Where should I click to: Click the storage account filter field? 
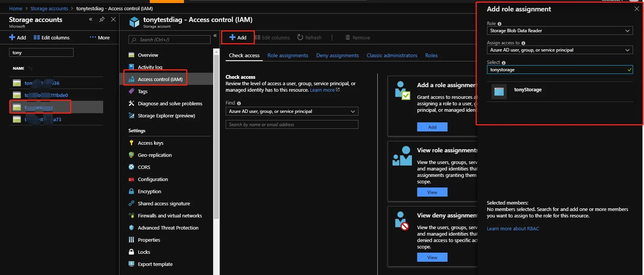tap(41, 53)
